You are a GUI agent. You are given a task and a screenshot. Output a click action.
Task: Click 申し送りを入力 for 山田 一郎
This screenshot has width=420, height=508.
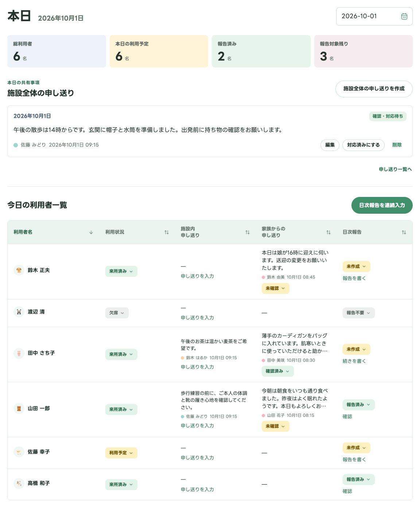(197, 426)
